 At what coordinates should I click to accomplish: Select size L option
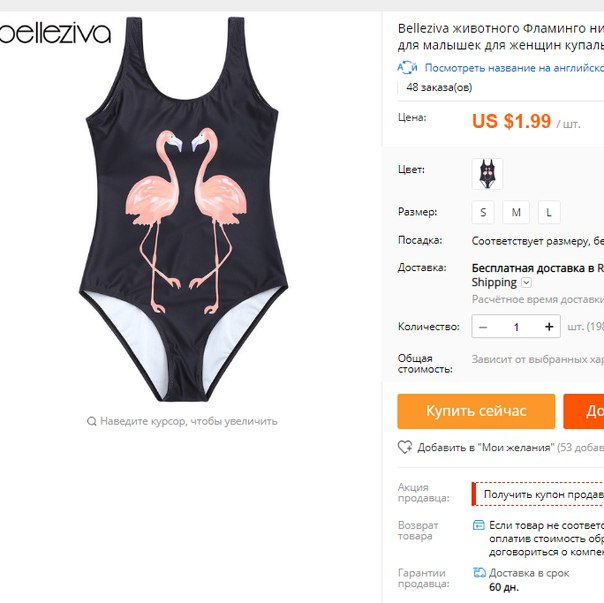(549, 212)
